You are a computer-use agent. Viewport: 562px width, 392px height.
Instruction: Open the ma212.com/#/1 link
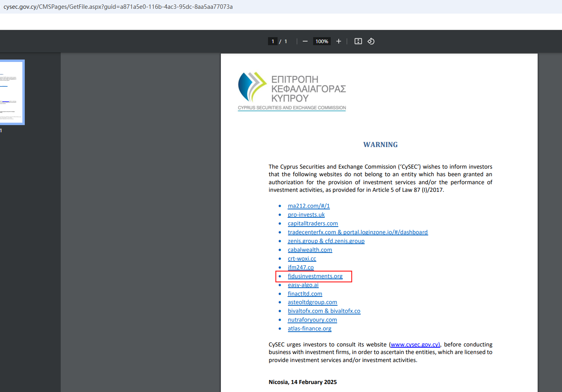pyautogui.click(x=309, y=206)
